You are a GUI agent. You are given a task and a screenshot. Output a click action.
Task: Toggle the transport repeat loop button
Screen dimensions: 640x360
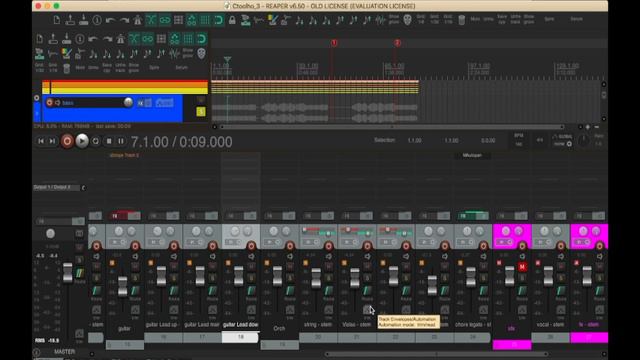tap(96, 141)
